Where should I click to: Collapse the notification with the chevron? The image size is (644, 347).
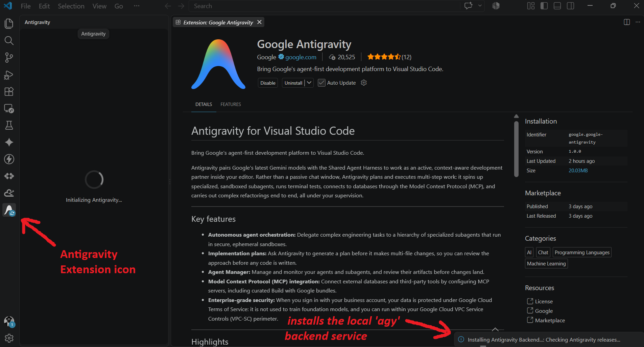(x=495, y=329)
